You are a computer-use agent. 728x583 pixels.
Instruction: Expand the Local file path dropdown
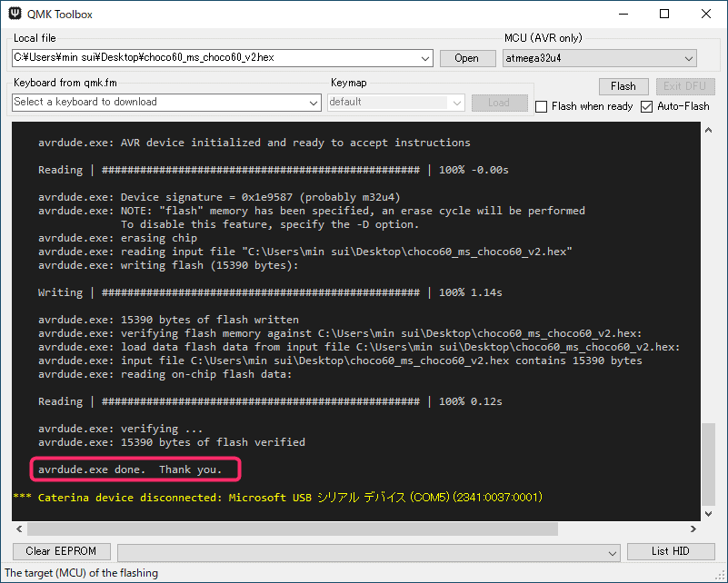pos(425,58)
